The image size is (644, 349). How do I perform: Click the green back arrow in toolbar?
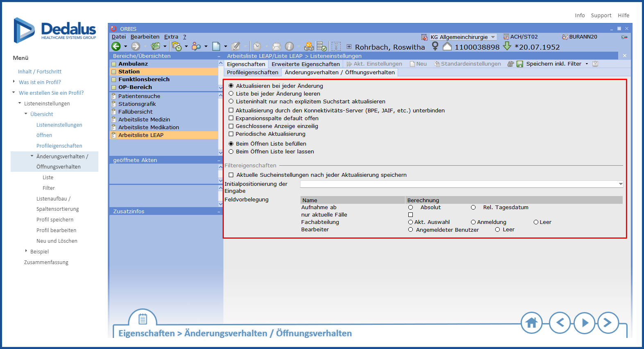[116, 47]
